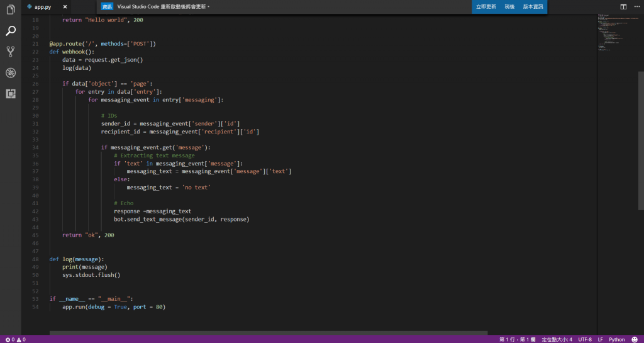
Task: Click '# Extracting text message' comment
Action: [x=154, y=155]
